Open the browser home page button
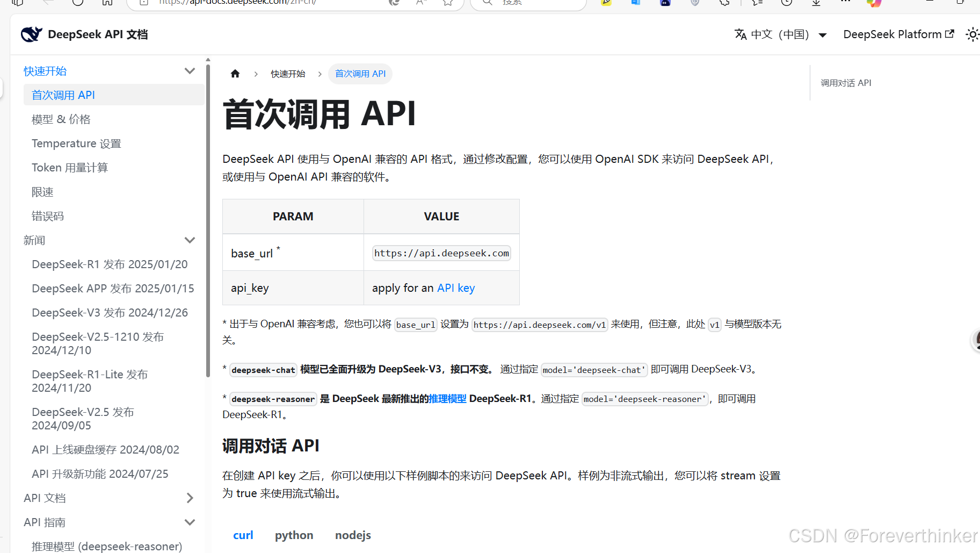The height and width of the screenshot is (553, 980). coord(107,2)
